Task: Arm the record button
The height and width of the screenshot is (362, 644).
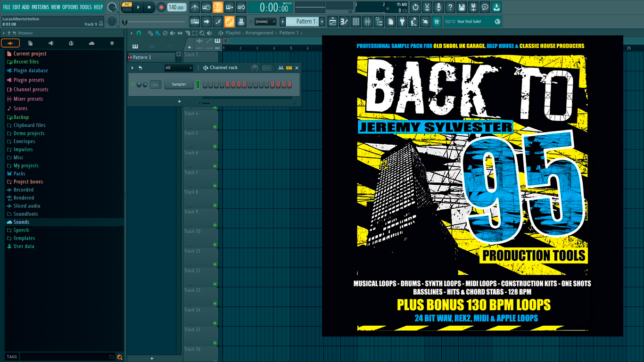Action: point(161,7)
